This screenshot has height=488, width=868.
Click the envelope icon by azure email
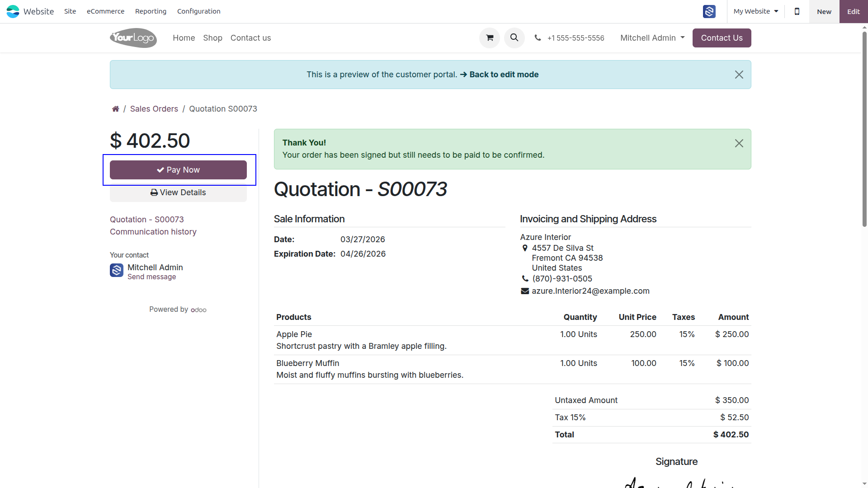click(x=525, y=291)
